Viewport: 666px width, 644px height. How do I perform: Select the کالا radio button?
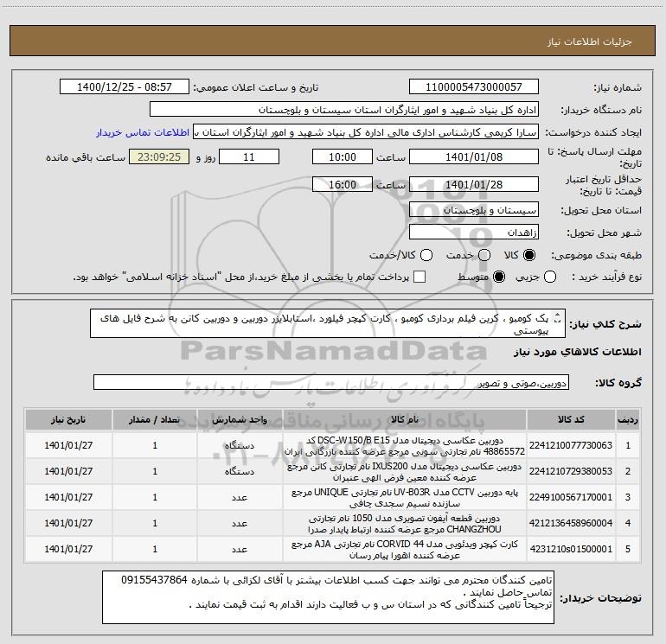(x=529, y=255)
